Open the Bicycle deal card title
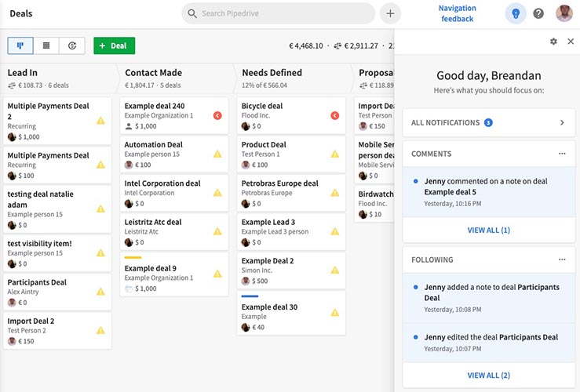 (262, 106)
